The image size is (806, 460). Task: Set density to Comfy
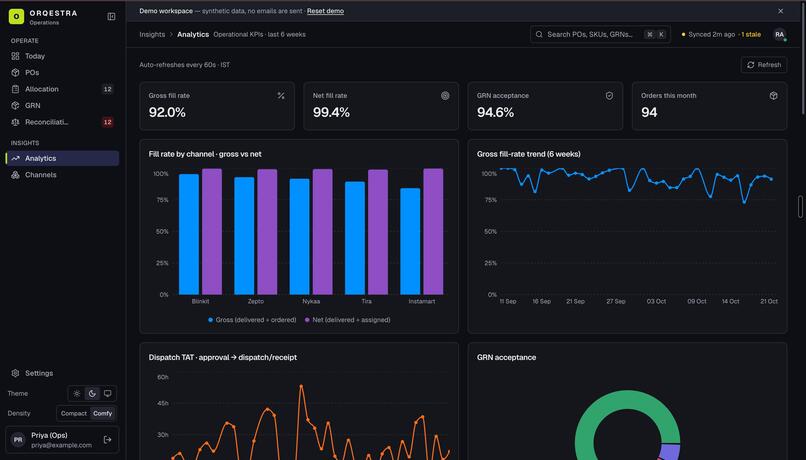[x=102, y=413]
